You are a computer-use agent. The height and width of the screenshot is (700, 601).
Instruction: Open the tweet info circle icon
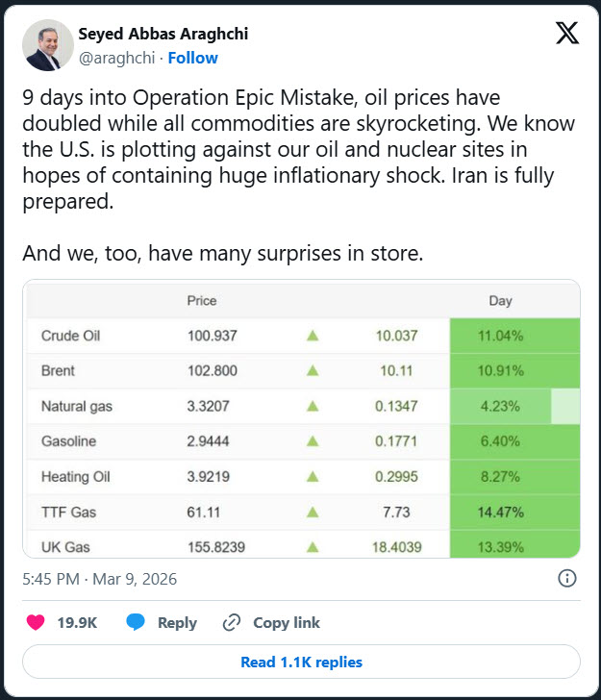[x=567, y=579]
